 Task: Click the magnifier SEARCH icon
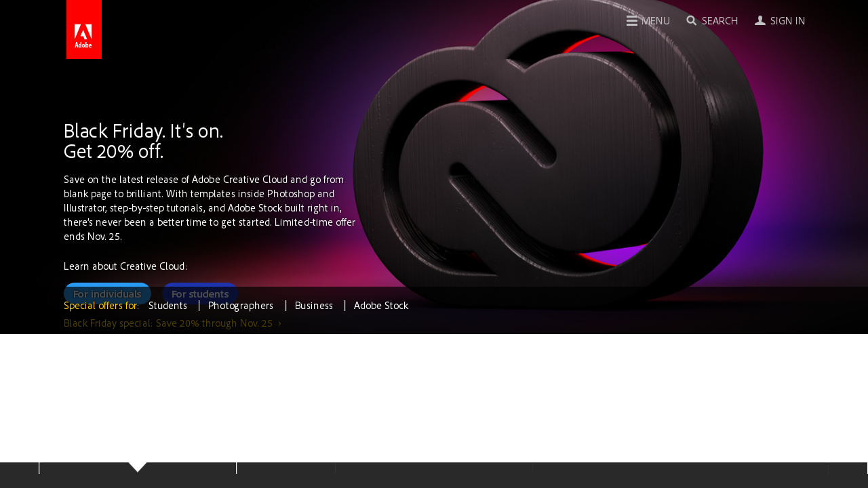tap(692, 20)
